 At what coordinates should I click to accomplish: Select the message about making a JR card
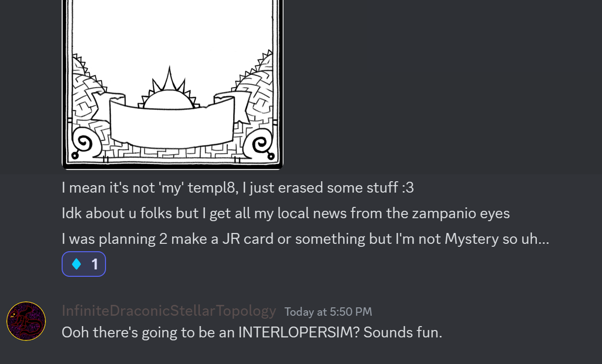pos(305,239)
